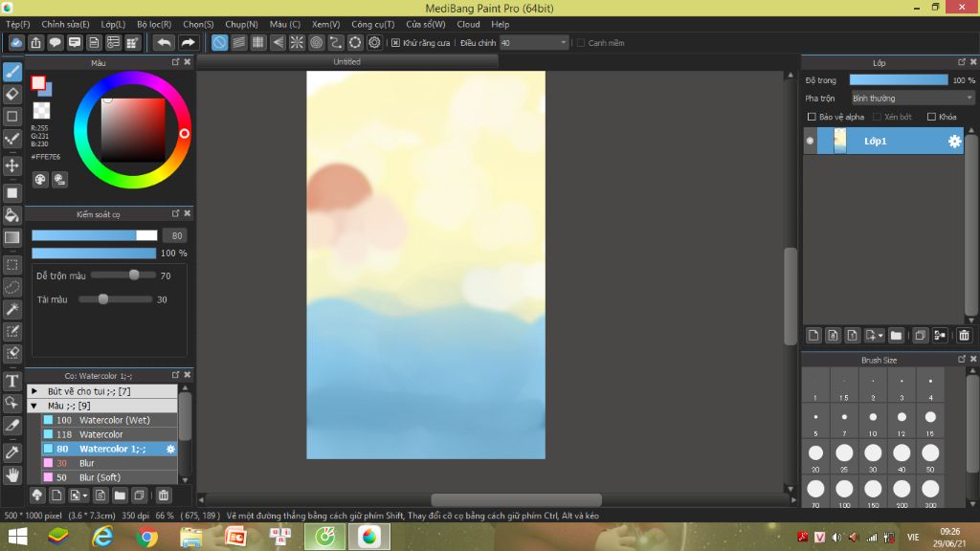Select the Watercolor (Wet) brush
This screenshot has width=980, height=551.
(x=109, y=421)
